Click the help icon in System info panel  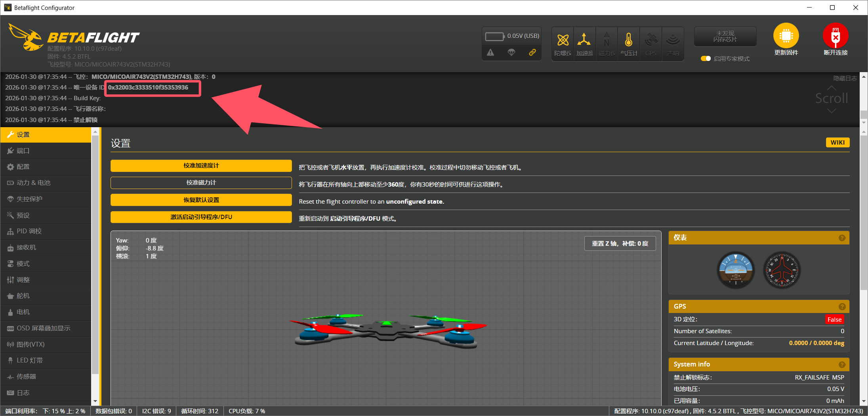tap(842, 364)
